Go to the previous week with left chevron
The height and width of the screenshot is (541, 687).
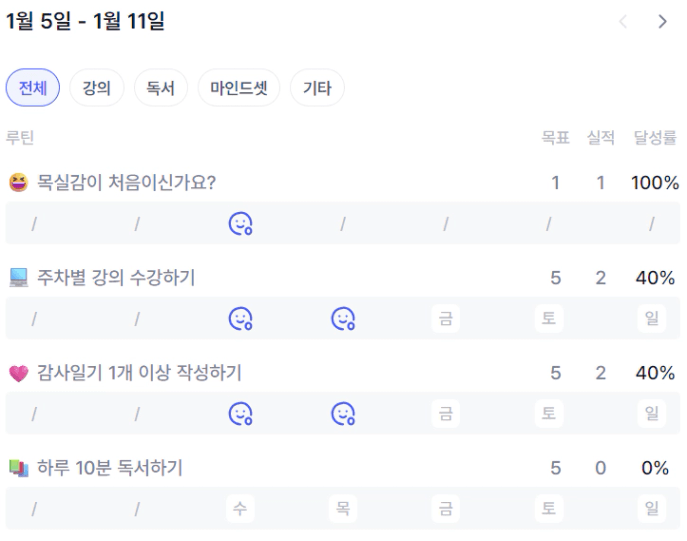point(623,22)
